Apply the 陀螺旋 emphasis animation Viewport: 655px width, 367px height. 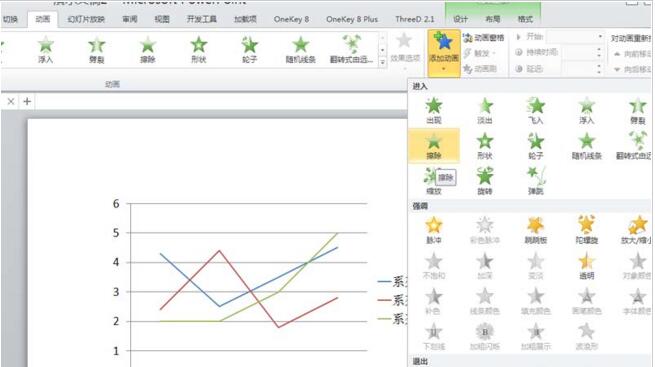586,230
